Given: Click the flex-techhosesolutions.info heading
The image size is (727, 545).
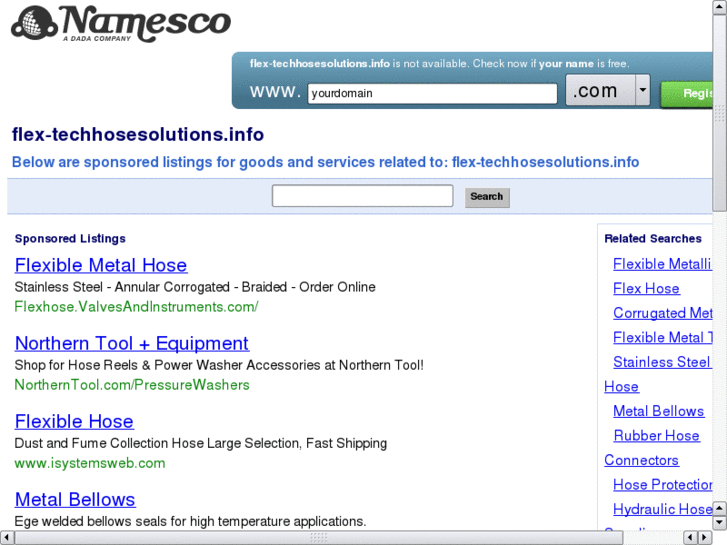Looking at the screenshot, I should point(138,135).
